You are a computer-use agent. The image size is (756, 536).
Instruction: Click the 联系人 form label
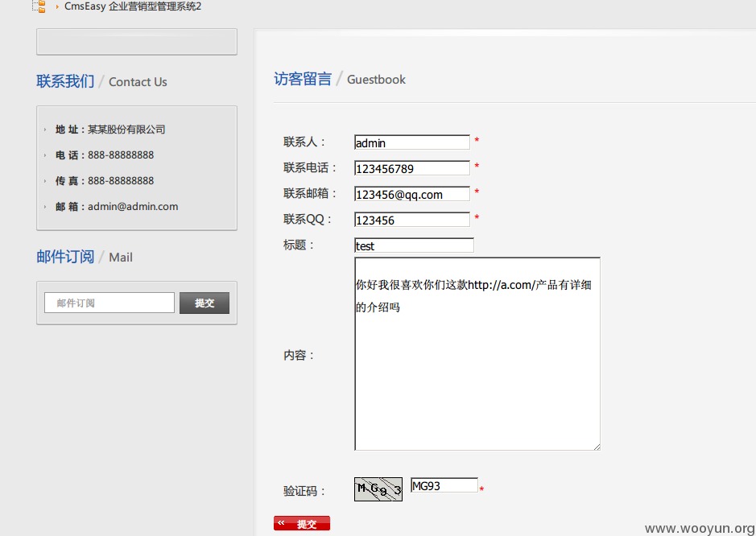click(x=304, y=142)
